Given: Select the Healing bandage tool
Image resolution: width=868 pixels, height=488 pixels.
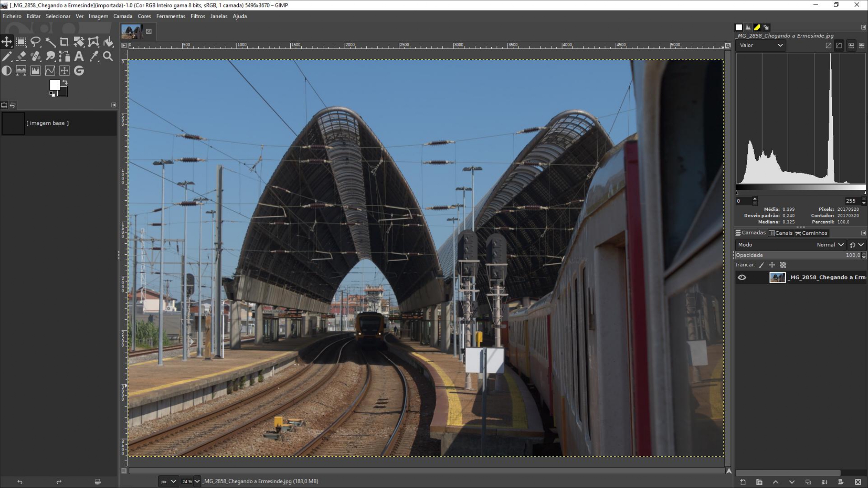Looking at the screenshot, I should (36, 56).
